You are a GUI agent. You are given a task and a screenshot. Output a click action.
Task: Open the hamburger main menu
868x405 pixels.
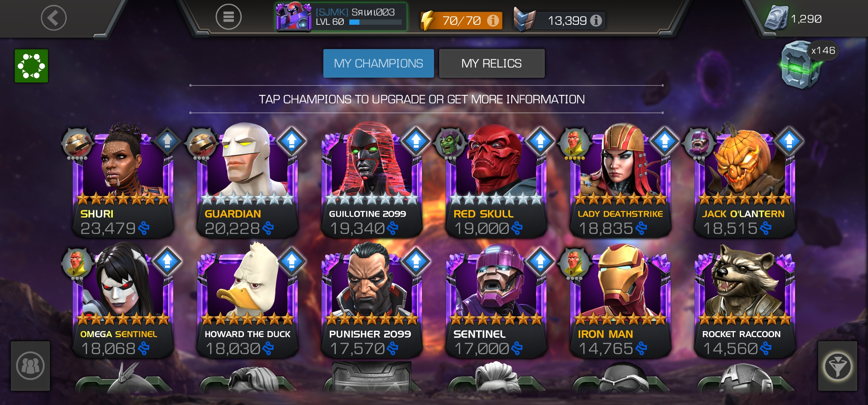click(x=228, y=17)
